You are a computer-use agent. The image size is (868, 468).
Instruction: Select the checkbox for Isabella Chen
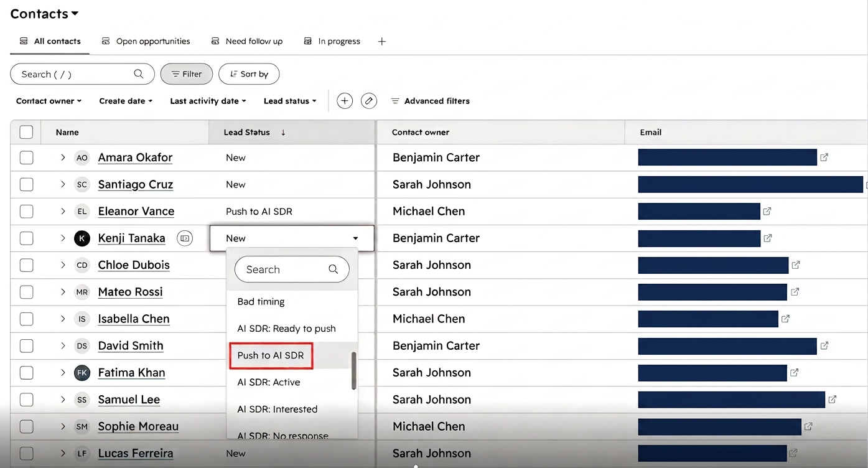[x=26, y=319]
